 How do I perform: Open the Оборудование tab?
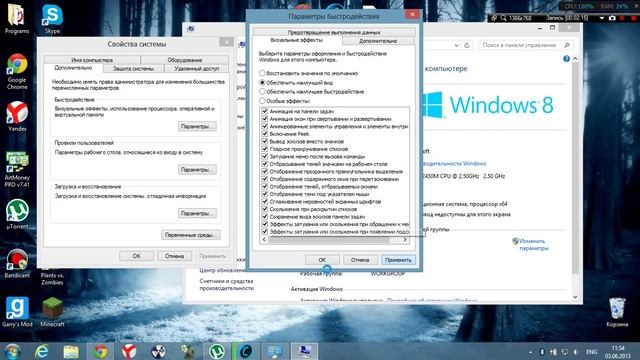(184, 60)
